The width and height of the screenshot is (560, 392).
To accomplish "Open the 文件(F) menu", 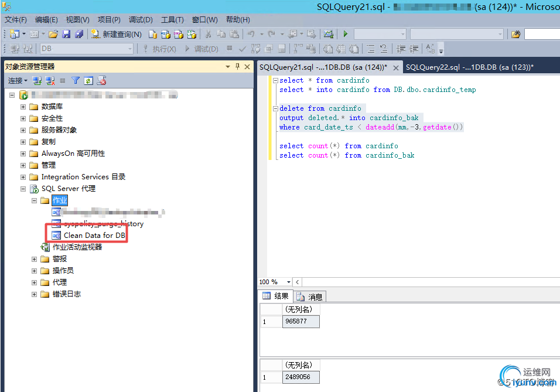I will [16, 20].
